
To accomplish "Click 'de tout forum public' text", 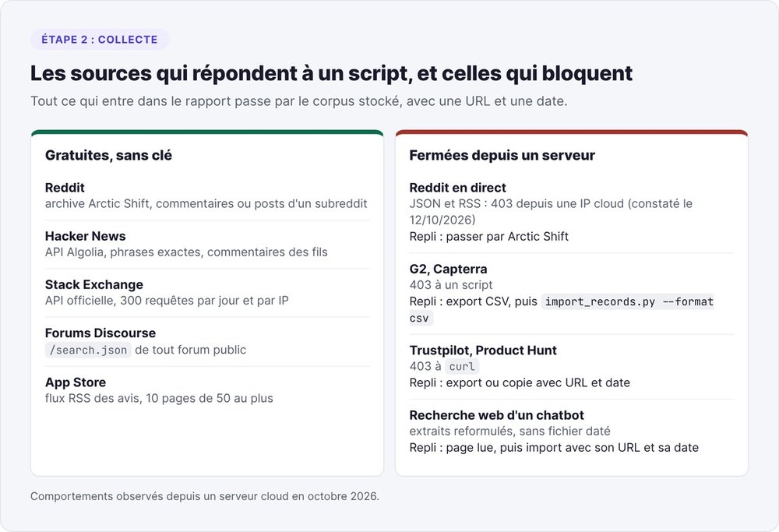I will pos(190,350).
